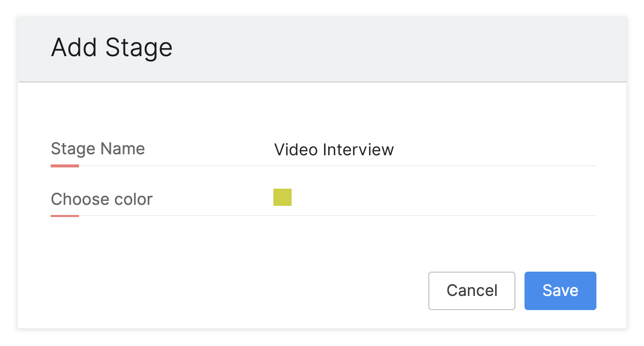
Task: Pick a different stage color
Action: [x=282, y=197]
